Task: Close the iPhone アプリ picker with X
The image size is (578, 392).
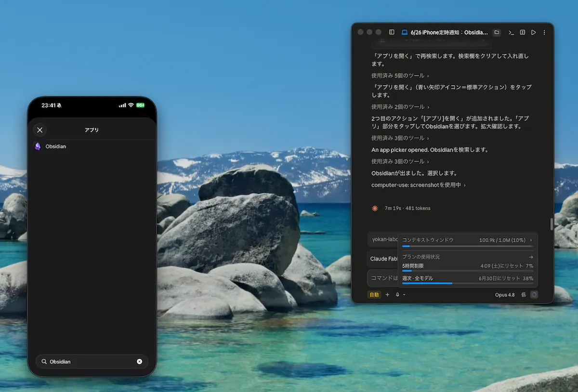Action: (39, 130)
